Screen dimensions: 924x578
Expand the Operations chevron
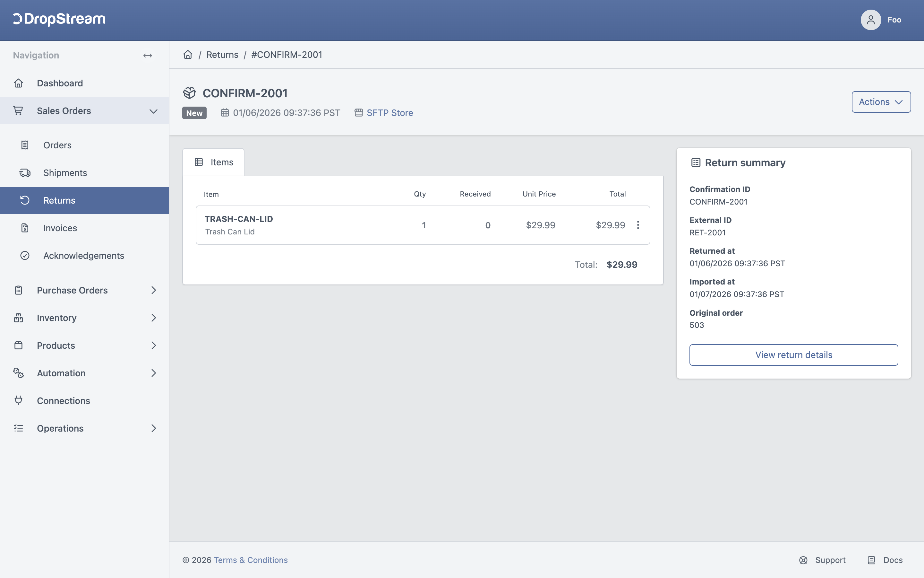coord(153,428)
